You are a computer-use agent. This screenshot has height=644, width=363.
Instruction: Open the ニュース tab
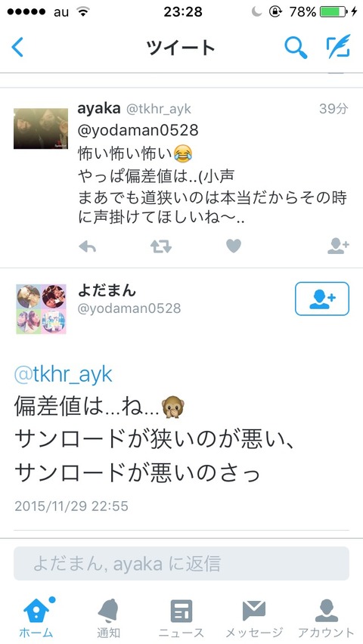(181, 618)
